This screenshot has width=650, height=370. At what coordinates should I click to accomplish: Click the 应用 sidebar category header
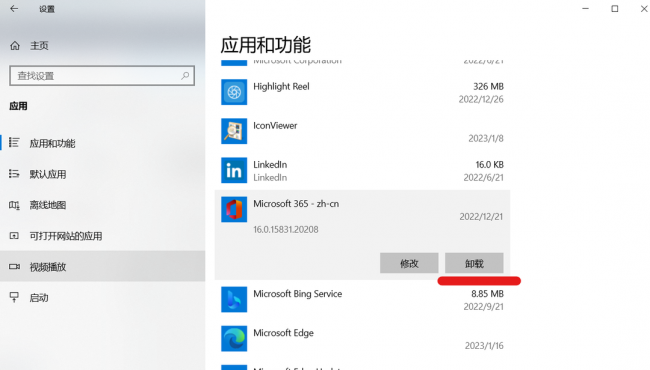(18, 106)
